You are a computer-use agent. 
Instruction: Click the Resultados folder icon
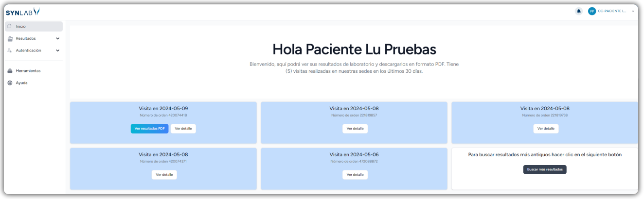tap(10, 38)
